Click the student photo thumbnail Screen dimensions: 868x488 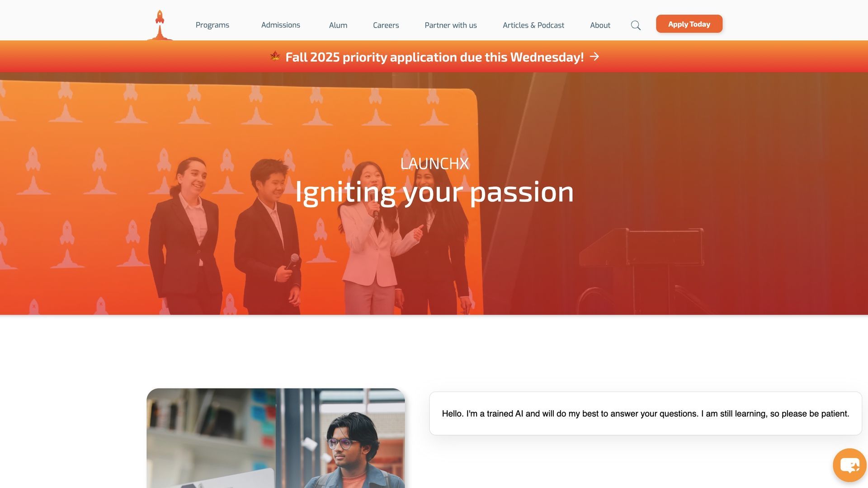coord(276,438)
